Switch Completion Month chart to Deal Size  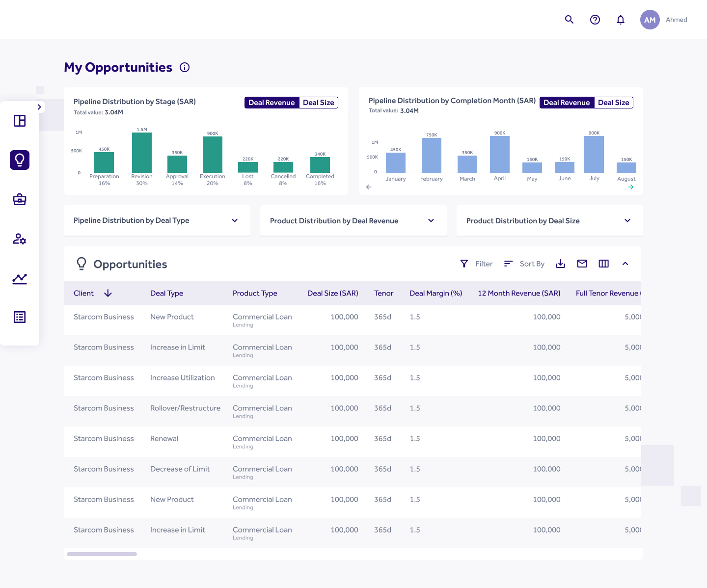pos(613,103)
